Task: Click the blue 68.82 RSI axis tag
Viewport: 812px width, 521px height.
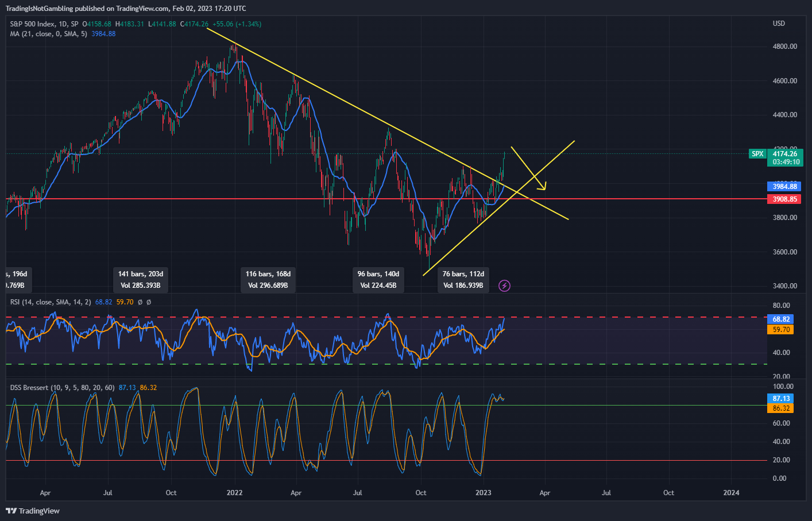Action: tap(781, 319)
